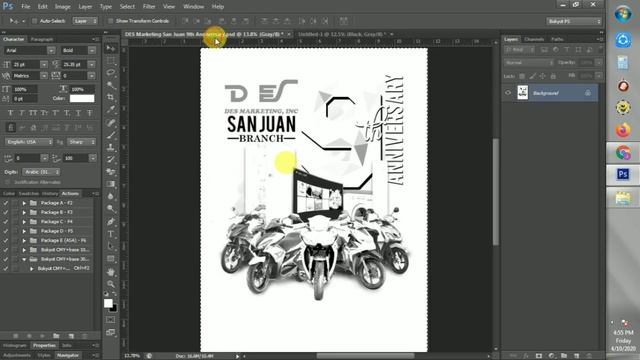Select the Horizontal Type tool
Image resolution: width=640 pixels, height=360 pixels.
(x=111, y=234)
